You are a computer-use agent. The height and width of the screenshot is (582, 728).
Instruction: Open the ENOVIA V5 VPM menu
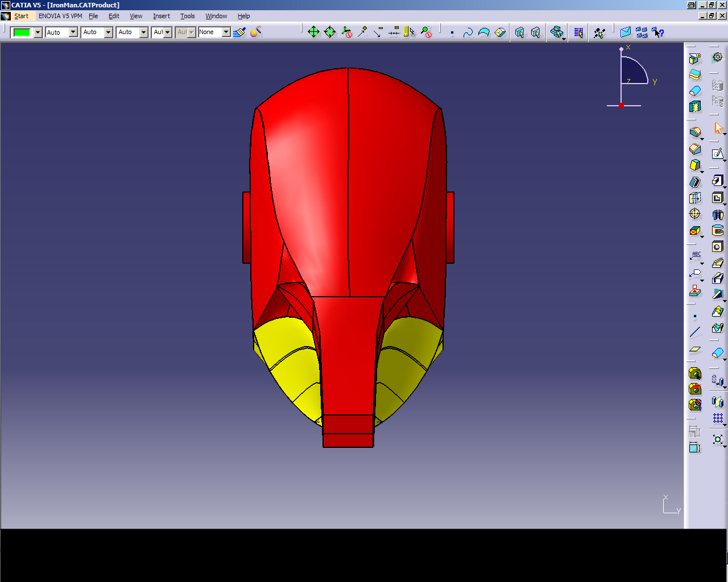point(60,16)
